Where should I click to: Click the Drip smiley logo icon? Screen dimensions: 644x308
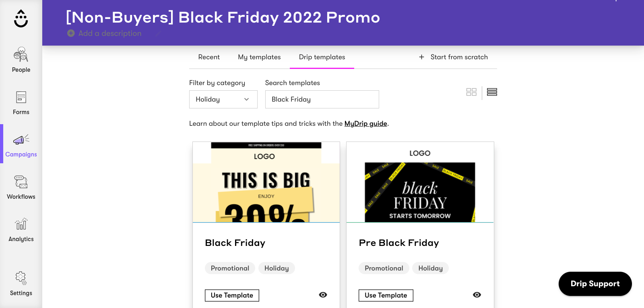click(x=21, y=19)
